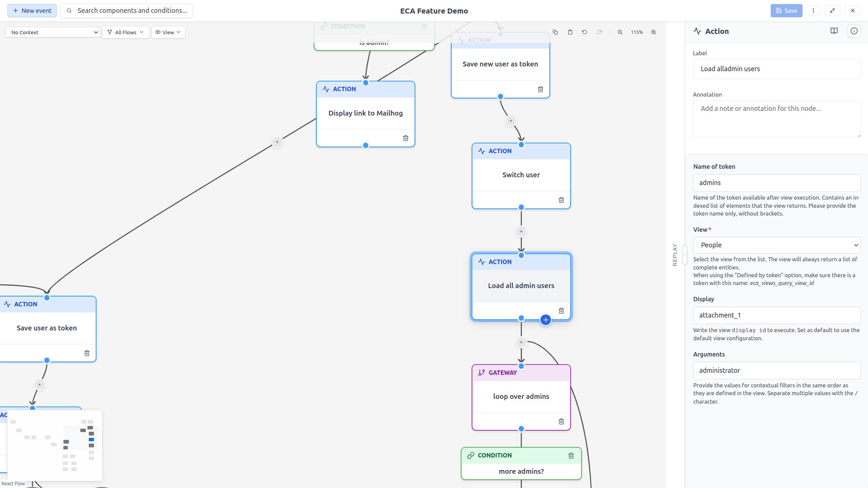Redo the reverted change

[599, 32]
